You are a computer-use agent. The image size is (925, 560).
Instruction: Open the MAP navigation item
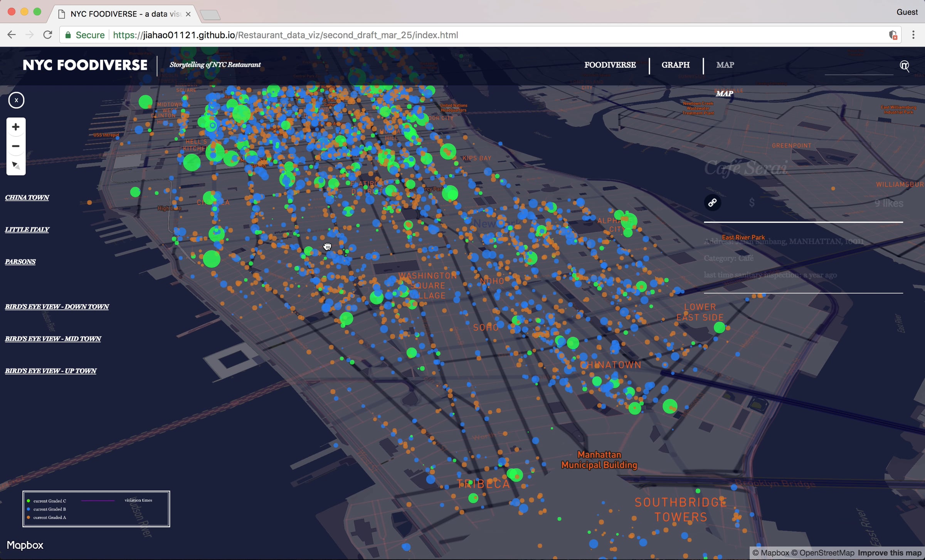[x=725, y=65]
